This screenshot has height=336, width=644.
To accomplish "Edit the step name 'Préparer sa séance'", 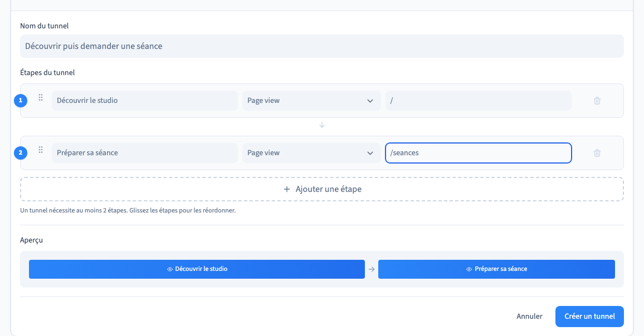I will coord(145,153).
